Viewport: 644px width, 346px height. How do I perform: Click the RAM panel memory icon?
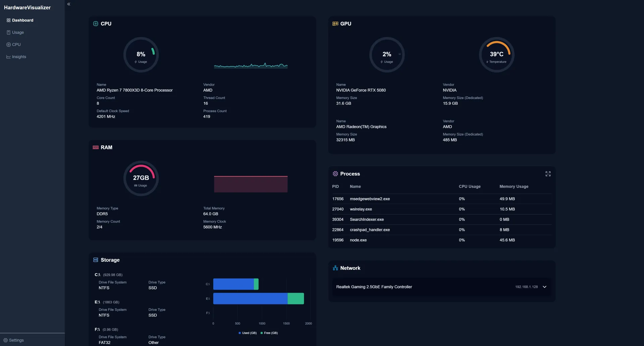tap(96, 147)
